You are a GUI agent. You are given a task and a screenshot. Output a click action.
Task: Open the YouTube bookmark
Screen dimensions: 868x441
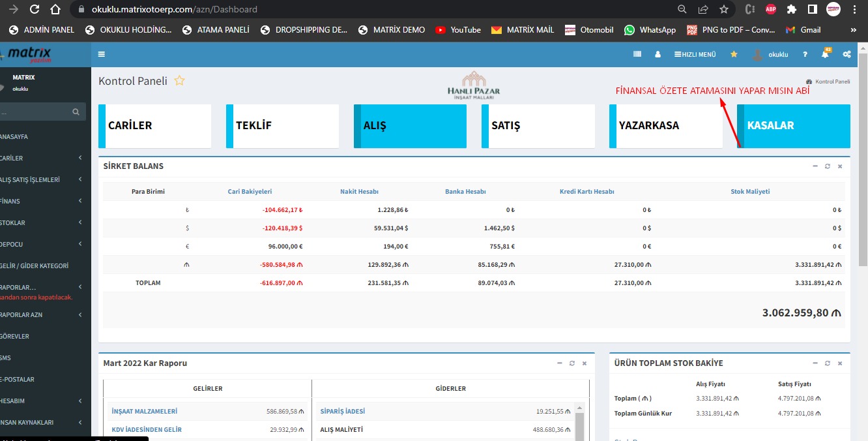click(458, 30)
